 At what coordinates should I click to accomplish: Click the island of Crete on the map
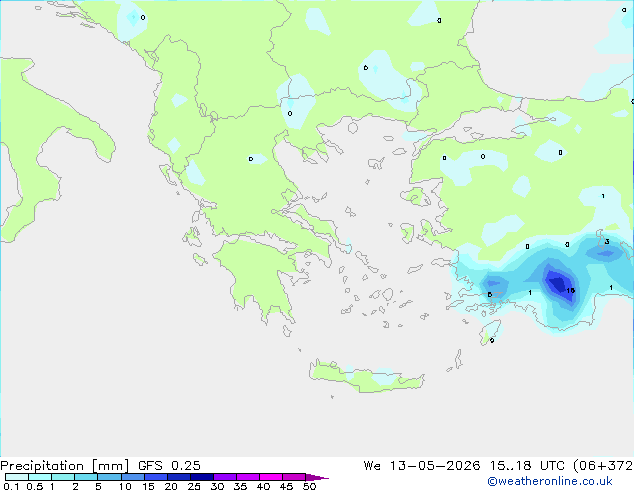366,376
